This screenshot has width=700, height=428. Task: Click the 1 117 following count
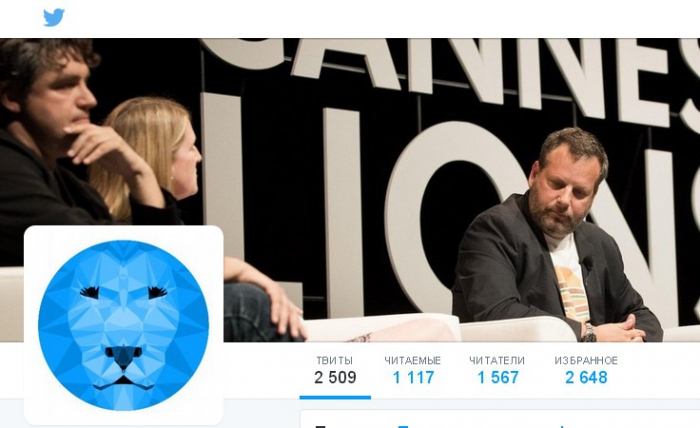(413, 378)
